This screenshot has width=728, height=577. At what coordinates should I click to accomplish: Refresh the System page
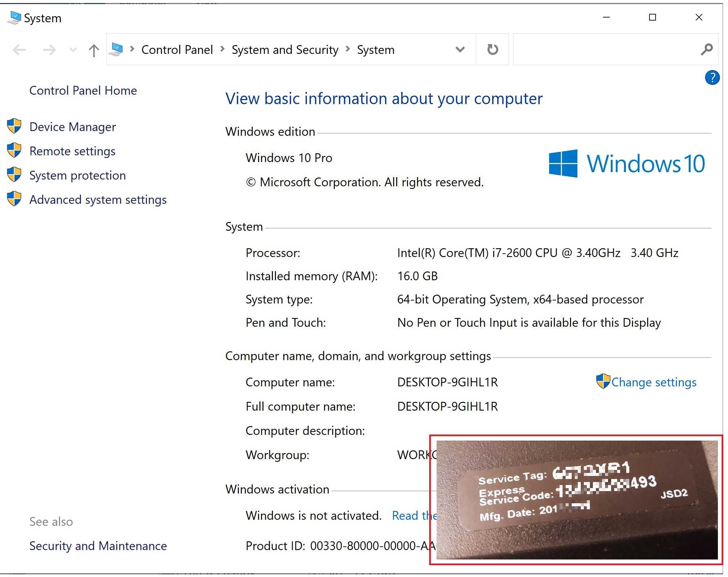[x=493, y=49]
